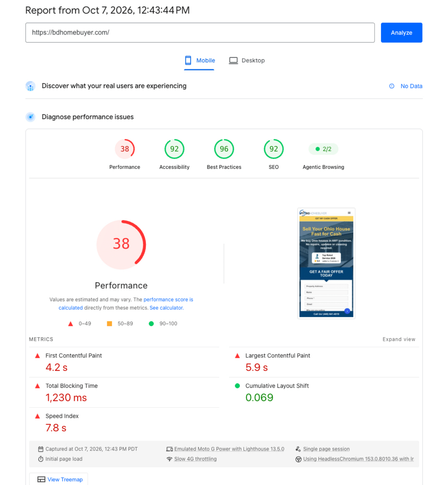
Task: Switch to the Mobile tab
Action: tap(199, 61)
